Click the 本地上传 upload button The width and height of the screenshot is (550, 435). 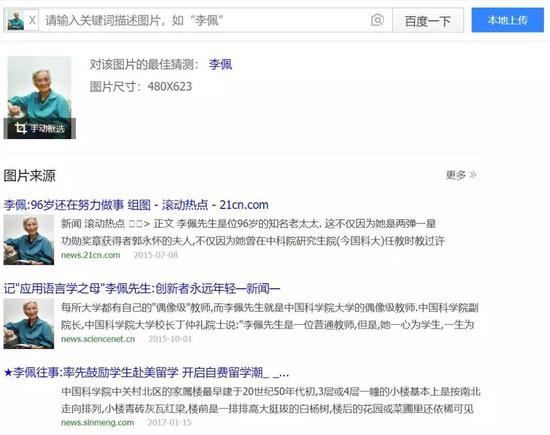pos(507,20)
